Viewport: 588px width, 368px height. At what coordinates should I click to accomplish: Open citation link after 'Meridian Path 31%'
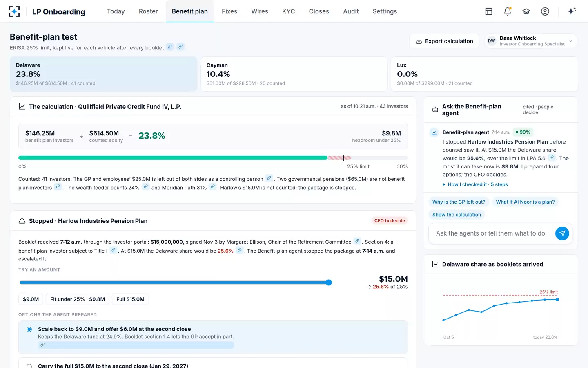(213, 187)
